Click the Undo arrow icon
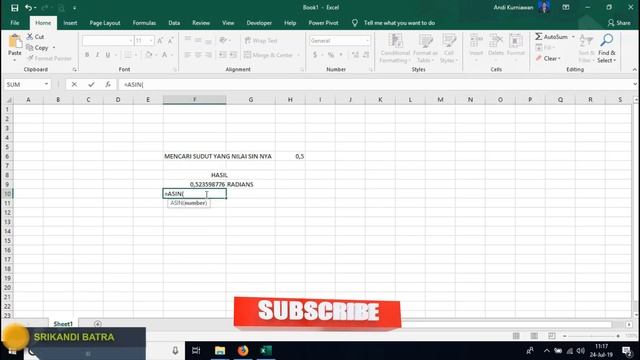Image resolution: width=640 pixels, height=360 pixels. tap(28, 8)
